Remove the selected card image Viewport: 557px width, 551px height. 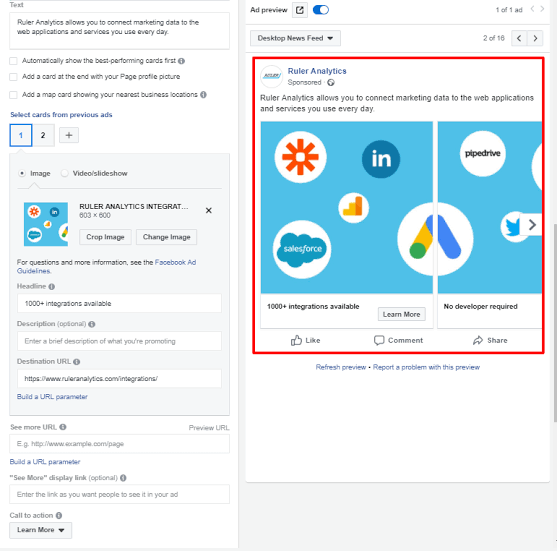(x=209, y=211)
